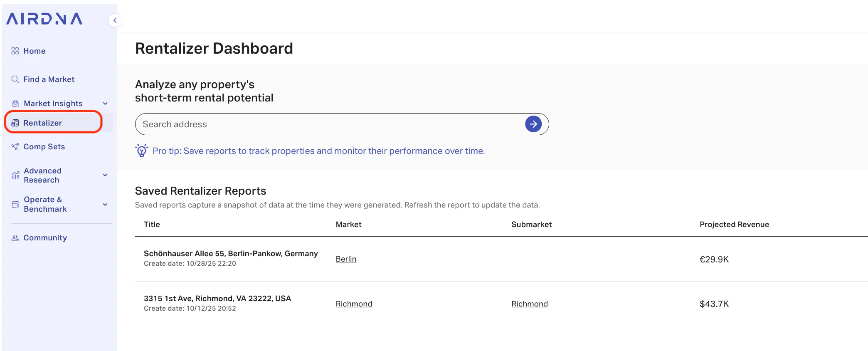Click the AirDNA logo
The image size is (868, 351).
tap(44, 19)
